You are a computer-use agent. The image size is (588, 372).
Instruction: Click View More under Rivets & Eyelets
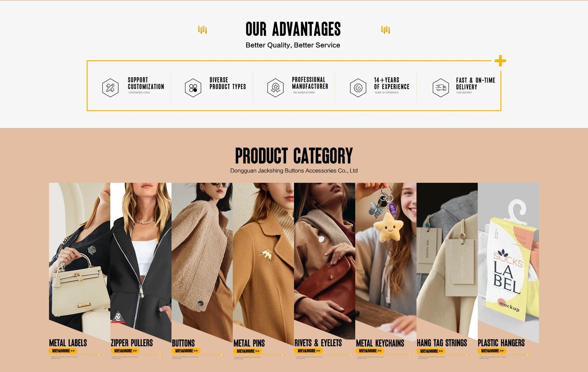pos(309,351)
